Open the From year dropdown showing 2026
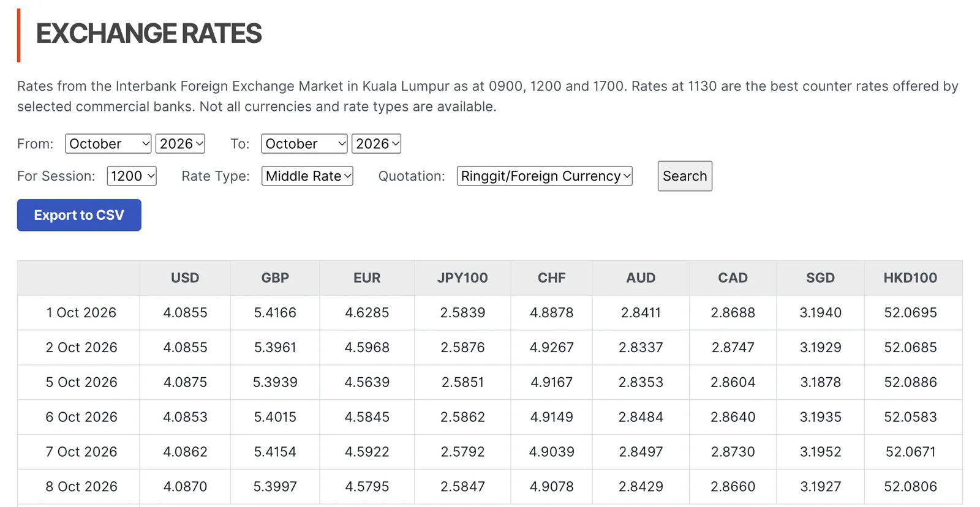The width and height of the screenshot is (980, 507). pos(180,144)
